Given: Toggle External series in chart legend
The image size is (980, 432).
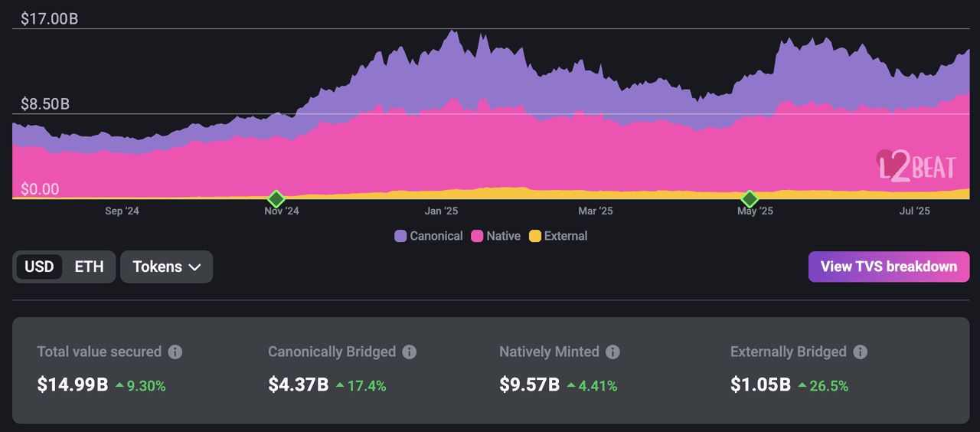Looking at the screenshot, I should pos(558,236).
